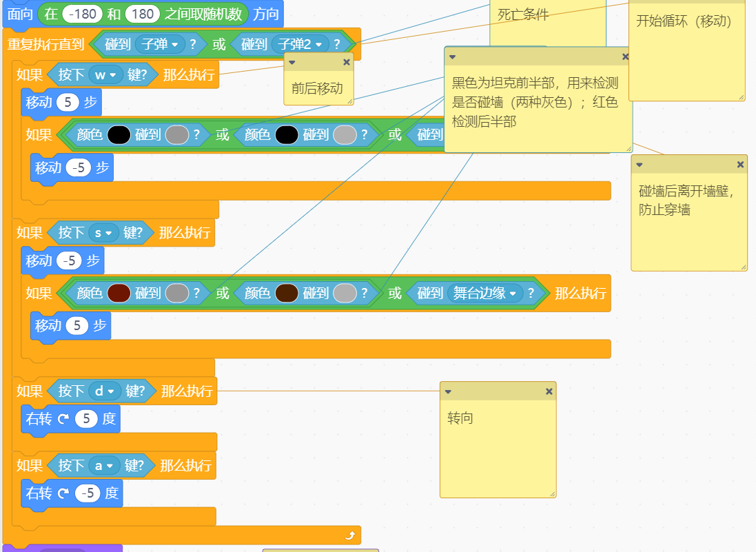Click the first 或 operator in s-key condition
The height and width of the screenshot is (552, 756).
[223, 293]
